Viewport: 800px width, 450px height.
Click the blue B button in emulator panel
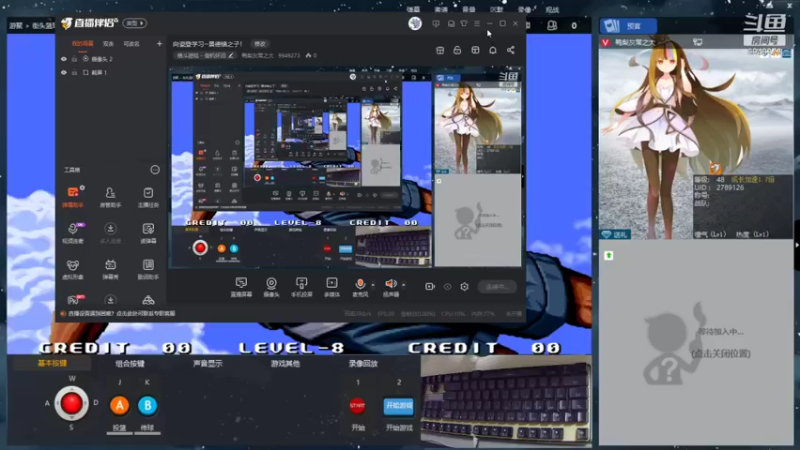click(147, 406)
